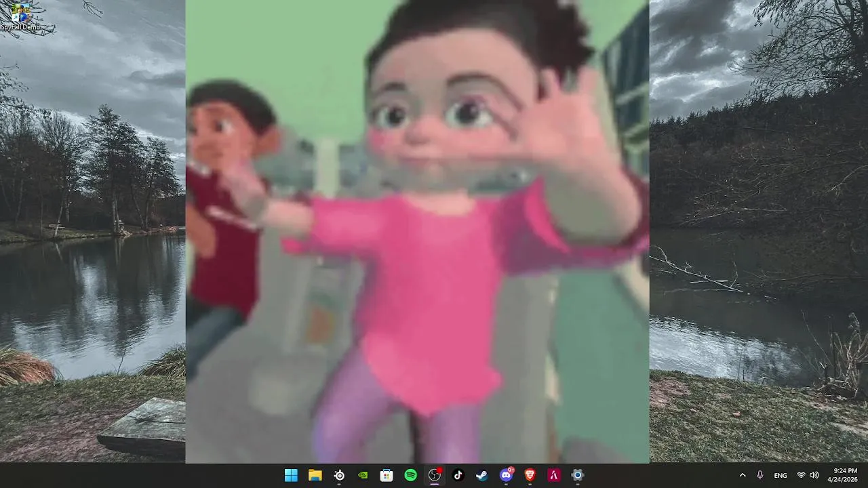Click the speaker volume tray icon
Viewport: 868px width, 488px height.
[814, 475]
